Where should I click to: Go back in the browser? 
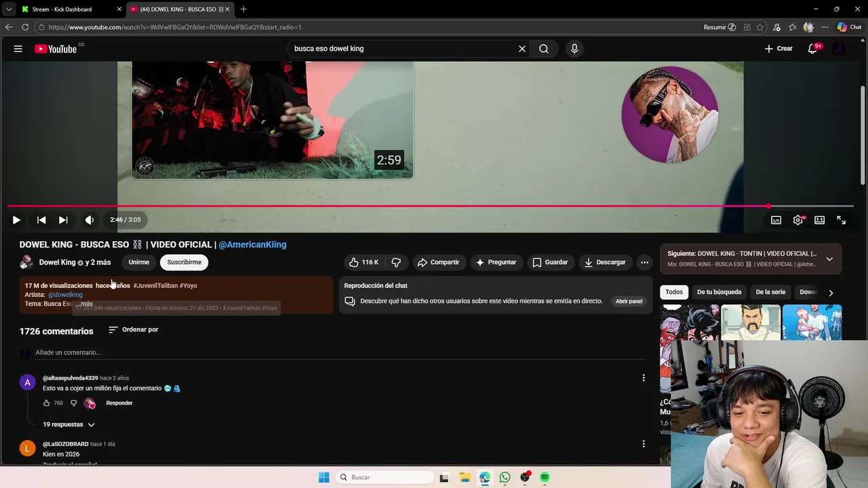pos(9,27)
